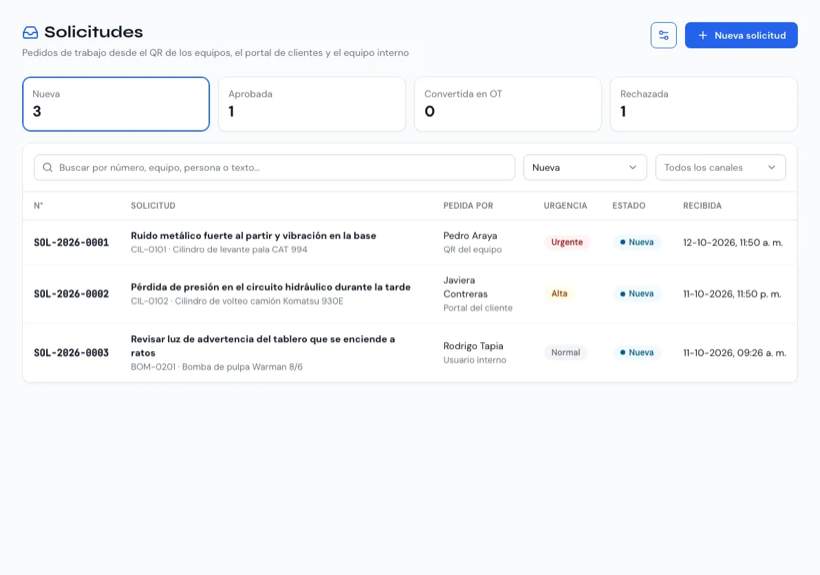Click the Usuario interno channel label
Screen dimensions: 820x575
coord(474,360)
